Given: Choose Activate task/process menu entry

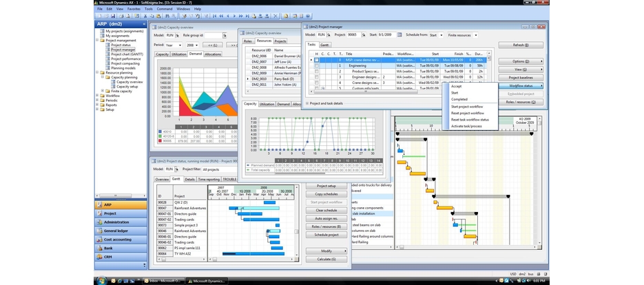Looking at the screenshot, I should (x=466, y=126).
